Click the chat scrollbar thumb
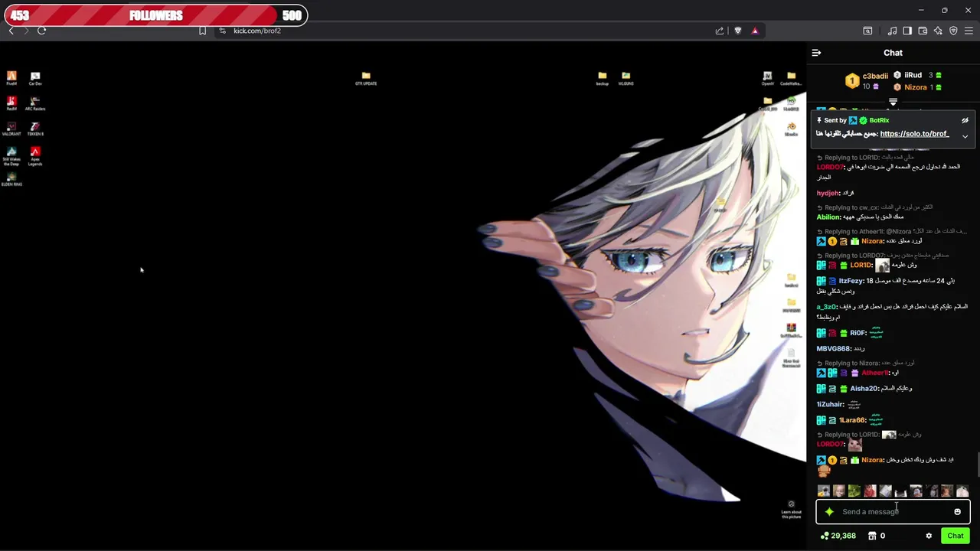980x551 pixels. click(977, 465)
